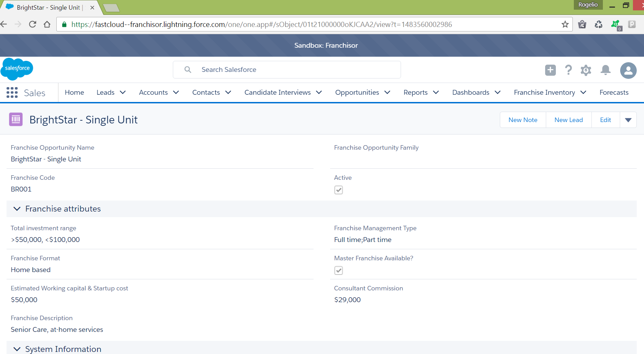Image resolution: width=644 pixels, height=354 pixels.
Task: Open the Franchise Inventory tab
Action: 544,92
